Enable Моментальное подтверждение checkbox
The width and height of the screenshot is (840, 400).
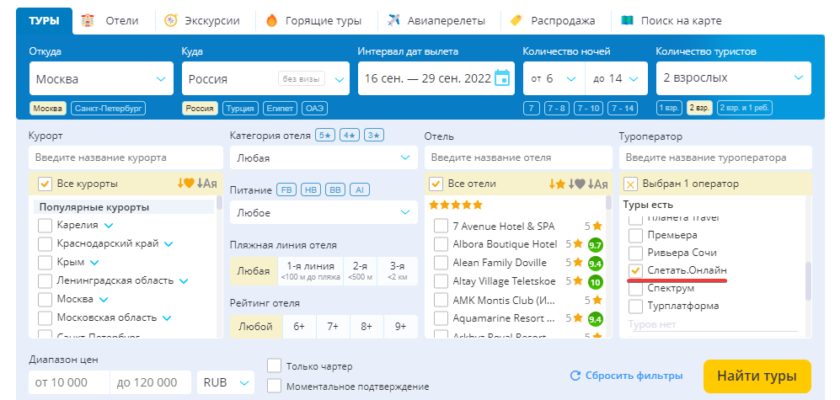click(274, 386)
